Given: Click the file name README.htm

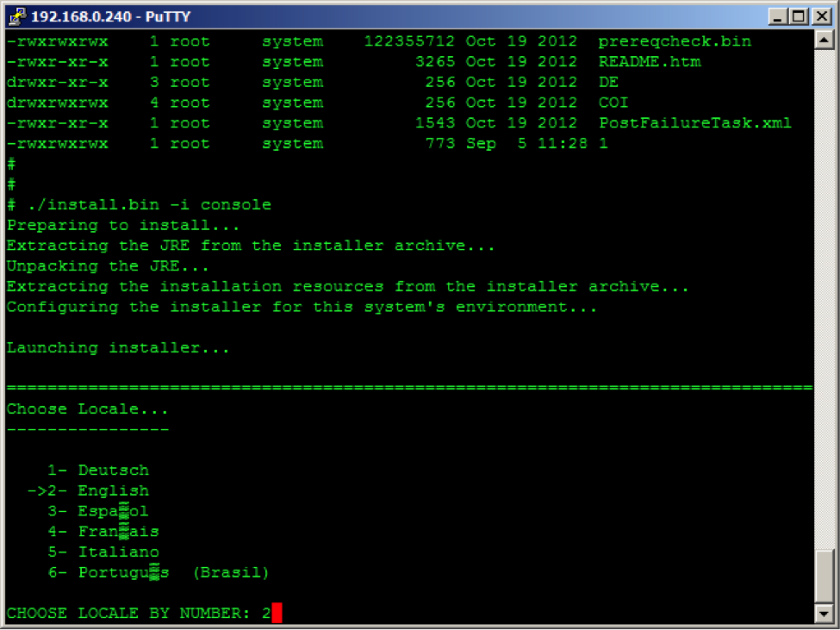Looking at the screenshot, I should point(650,62).
